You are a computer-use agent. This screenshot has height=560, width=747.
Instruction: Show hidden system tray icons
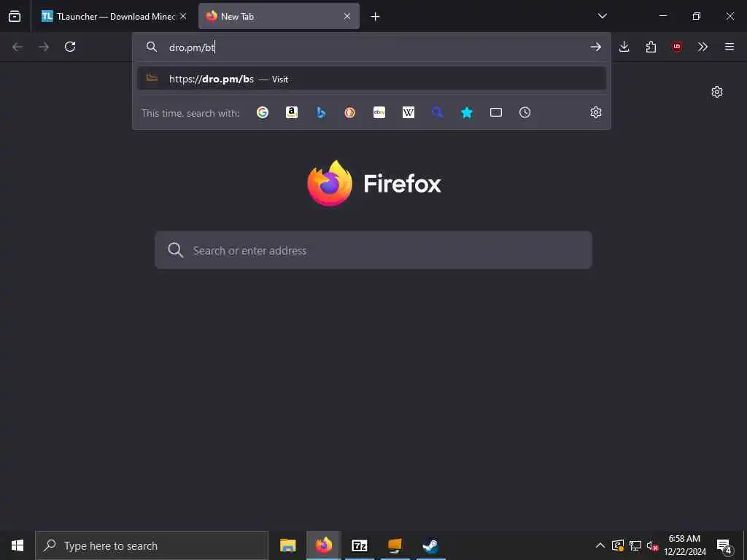[600, 545]
